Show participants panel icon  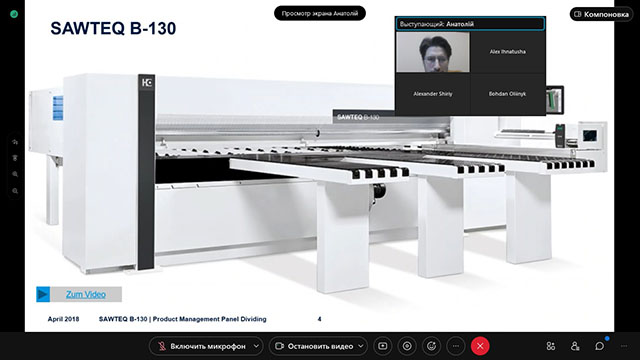(575, 346)
